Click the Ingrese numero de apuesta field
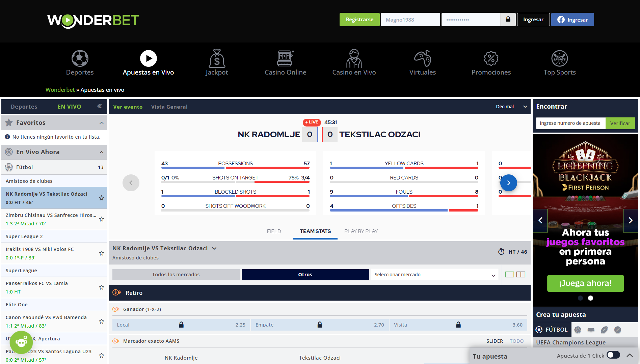The image size is (640, 364). click(x=571, y=123)
